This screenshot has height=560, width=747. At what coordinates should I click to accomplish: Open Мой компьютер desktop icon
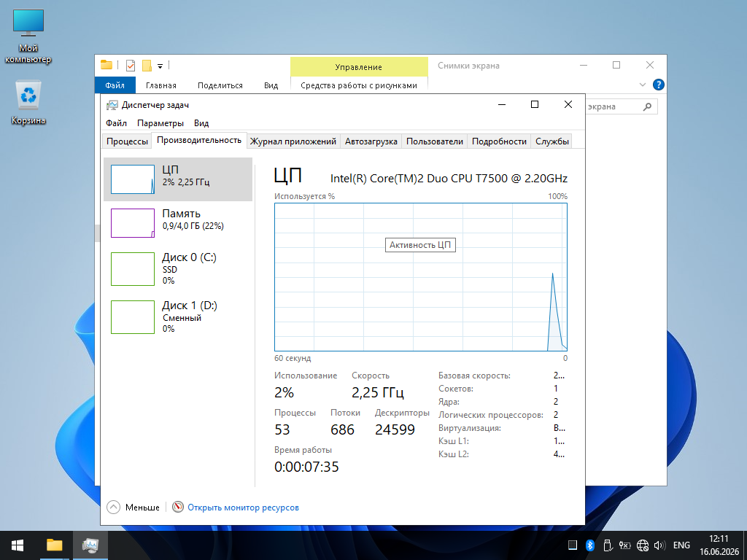point(28,36)
